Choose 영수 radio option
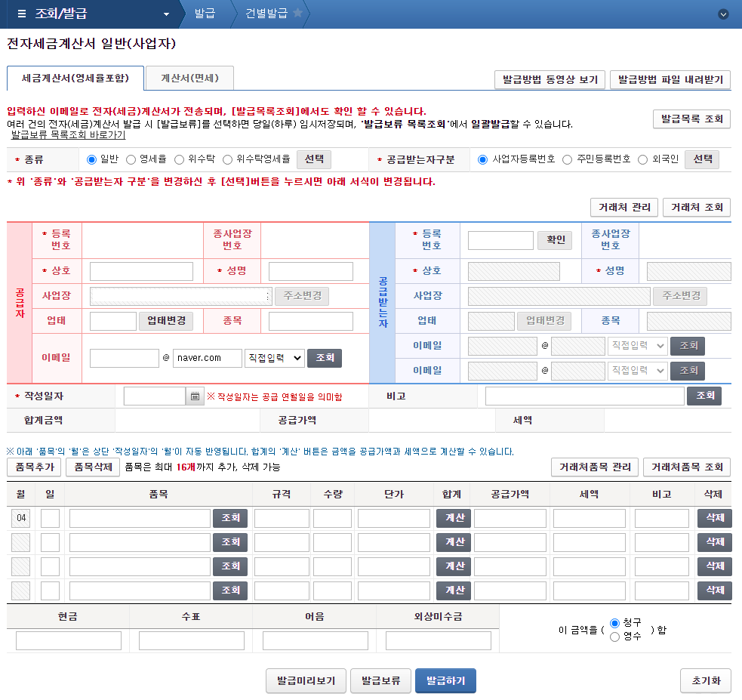742x700 pixels. (614, 637)
